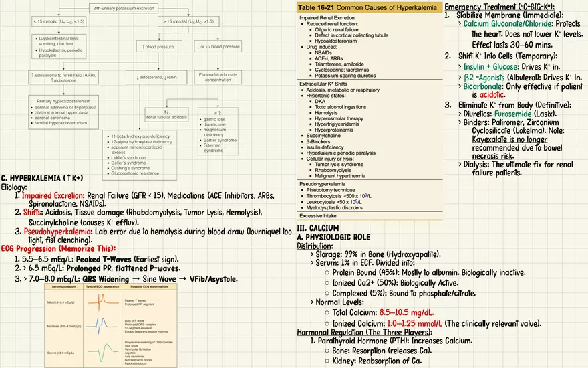The height and width of the screenshot is (368, 588).
Task: Select the red 'Impaired Excretion' term
Action: click(53, 195)
